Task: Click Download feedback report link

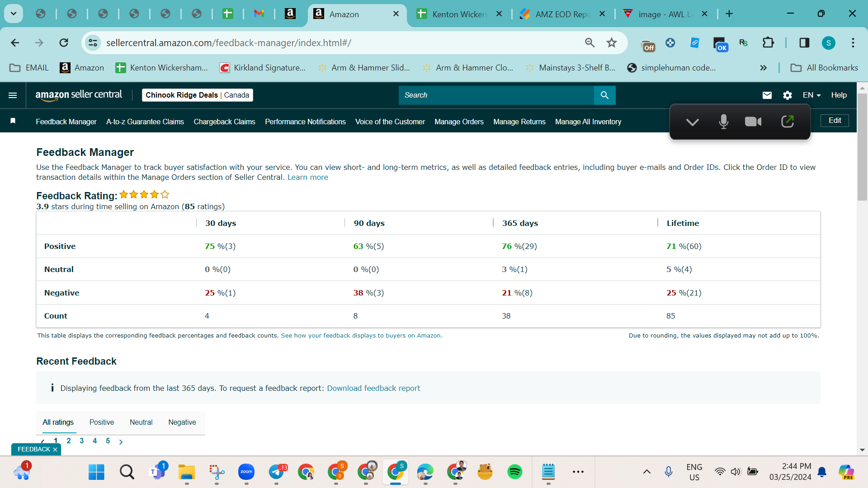Action: click(x=373, y=389)
